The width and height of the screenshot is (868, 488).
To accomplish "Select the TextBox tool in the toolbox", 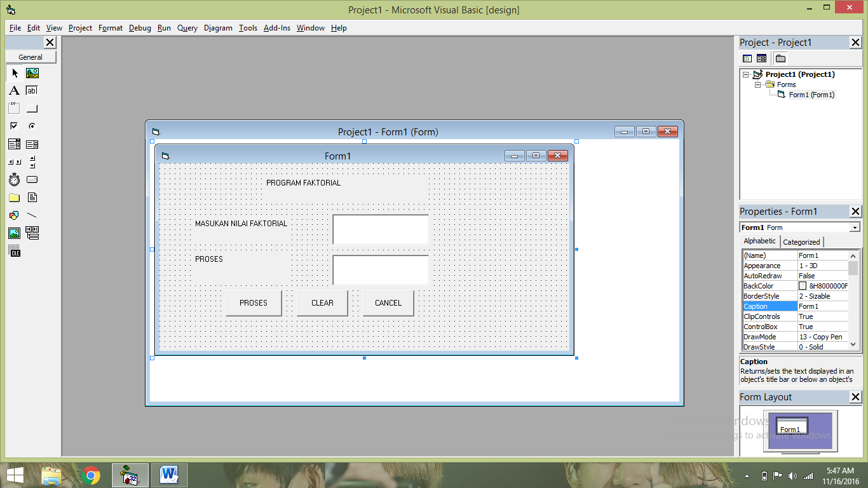I will (x=32, y=90).
